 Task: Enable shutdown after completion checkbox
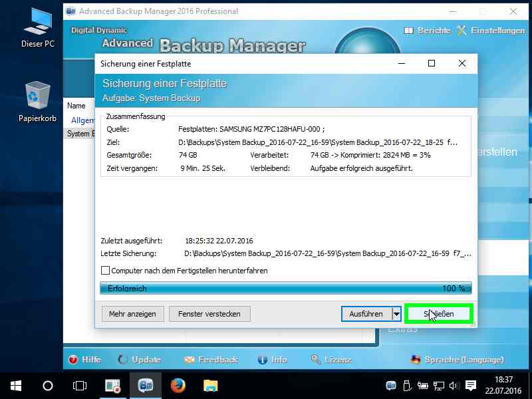tap(105, 271)
